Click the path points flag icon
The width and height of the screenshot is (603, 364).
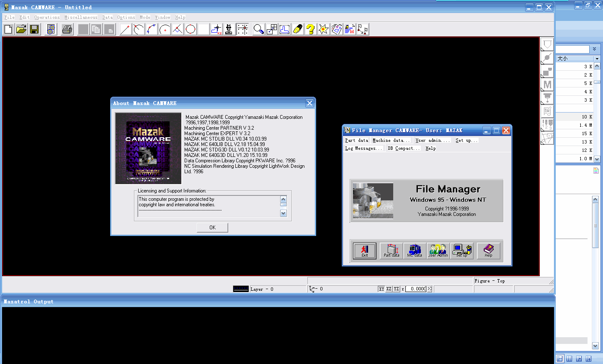[363, 29]
